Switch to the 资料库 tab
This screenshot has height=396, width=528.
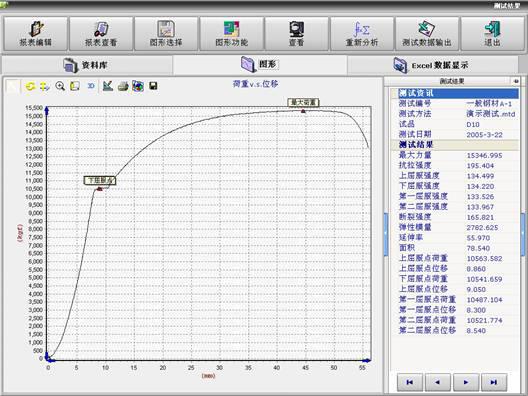coord(87,65)
